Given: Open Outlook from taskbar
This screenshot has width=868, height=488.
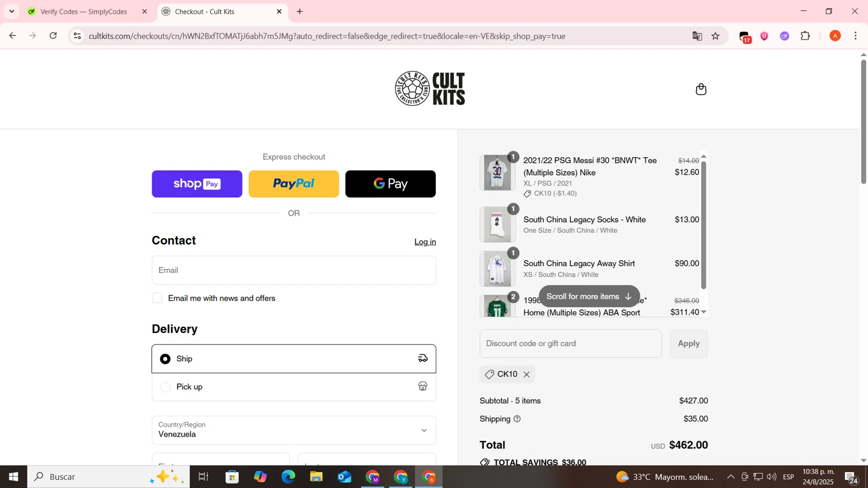Looking at the screenshot, I should (x=344, y=477).
